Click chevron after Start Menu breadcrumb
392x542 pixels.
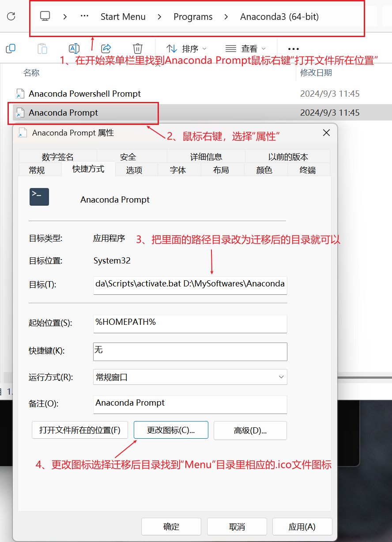pyautogui.click(x=160, y=17)
